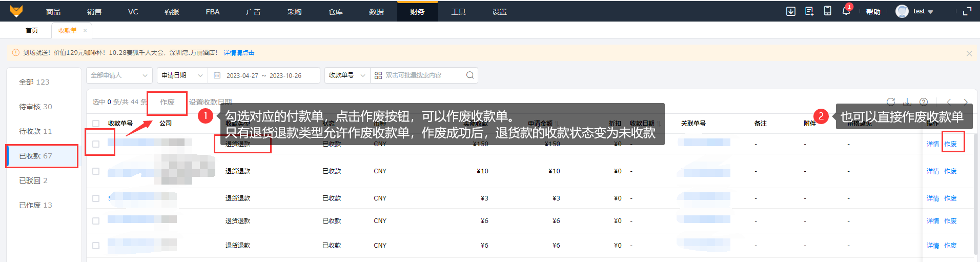
Task: Open the VC menu
Action: click(x=133, y=12)
